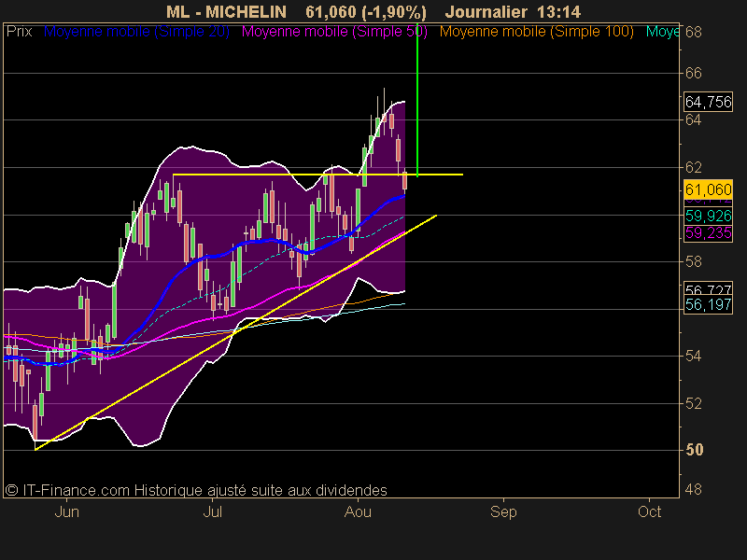Select the horizontal yellow resistance line
This screenshot has height=560, width=747.
click(317, 175)
